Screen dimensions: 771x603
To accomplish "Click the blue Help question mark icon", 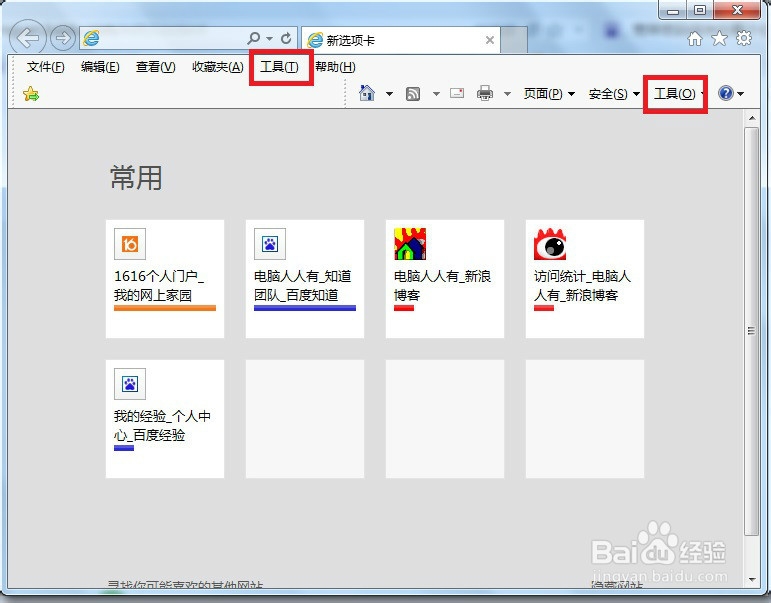I will 726,93.
